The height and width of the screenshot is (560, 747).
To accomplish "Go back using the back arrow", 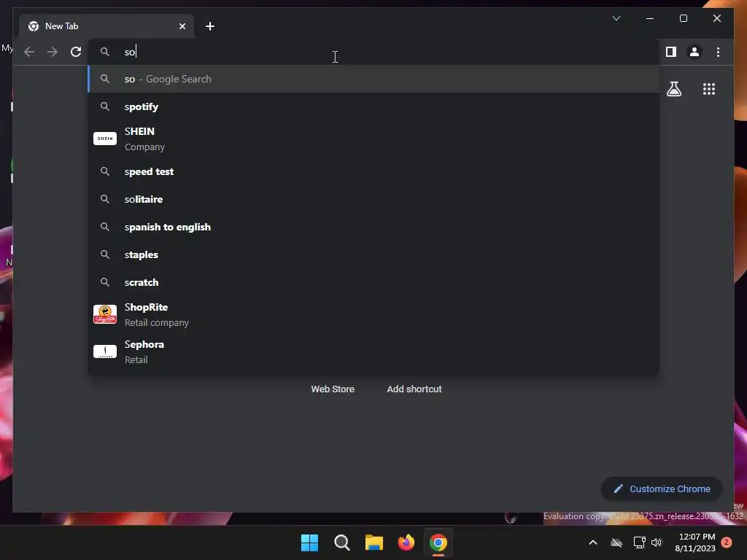I will tap(29, 52).
